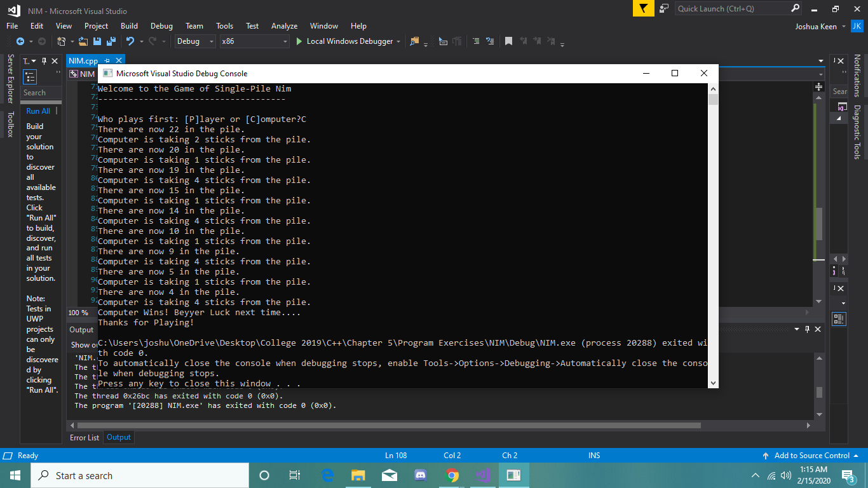Screen dimensions: 868x488
Task: Save NIM.cpp using the single save icon
Action: click(97, 41)
